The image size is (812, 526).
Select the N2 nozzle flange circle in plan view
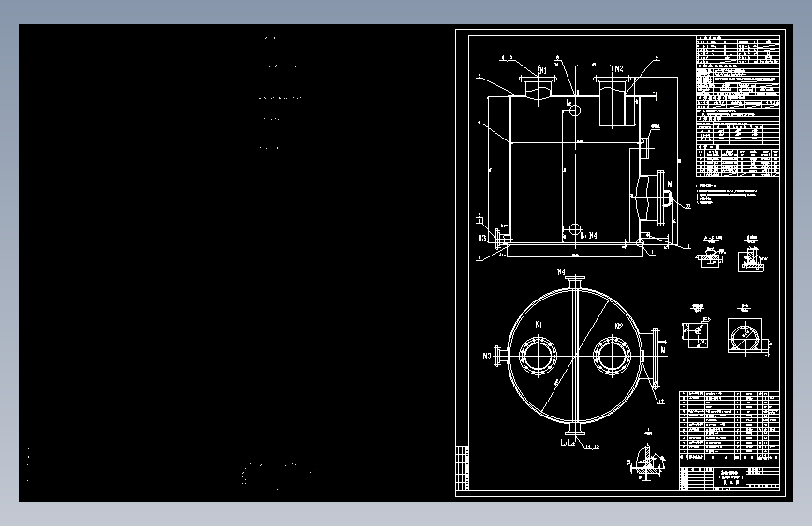click(613, 356)
